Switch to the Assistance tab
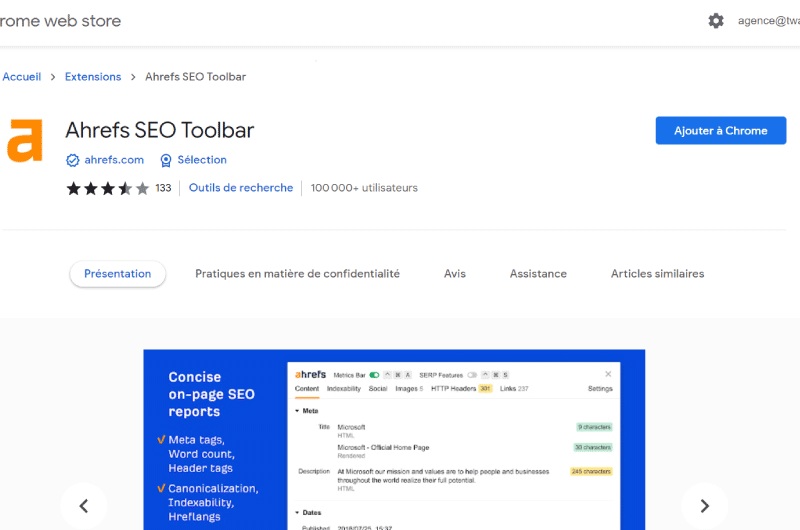The height and width of the screenshot is (530, 800). pos(538,274)
